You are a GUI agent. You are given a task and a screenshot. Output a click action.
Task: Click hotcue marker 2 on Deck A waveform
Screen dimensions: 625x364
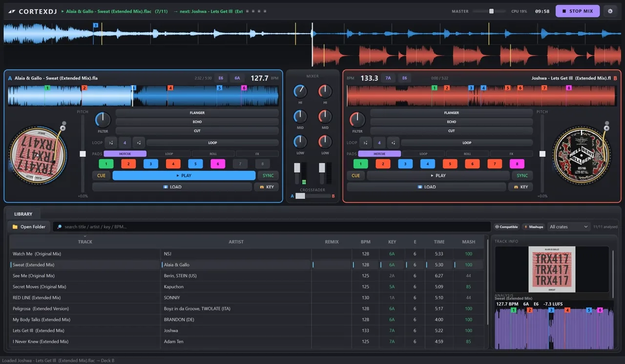tap(84, 88)
